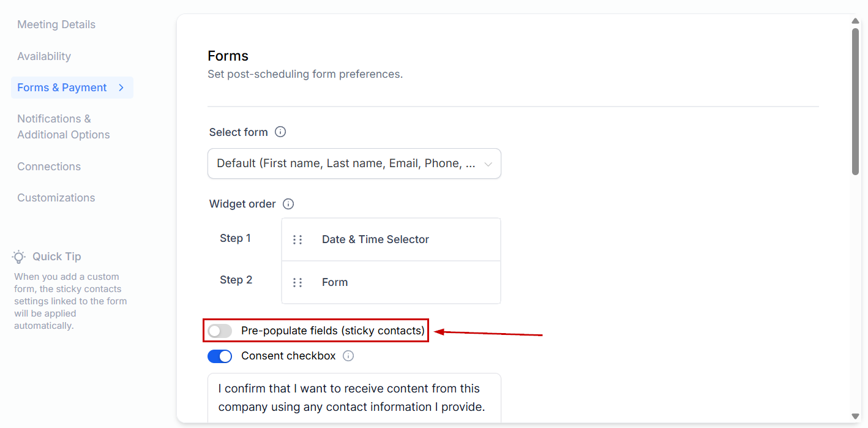Go to Availability settings
The width and height of the screenshot is (868, 428).
(x=44, y=56)
